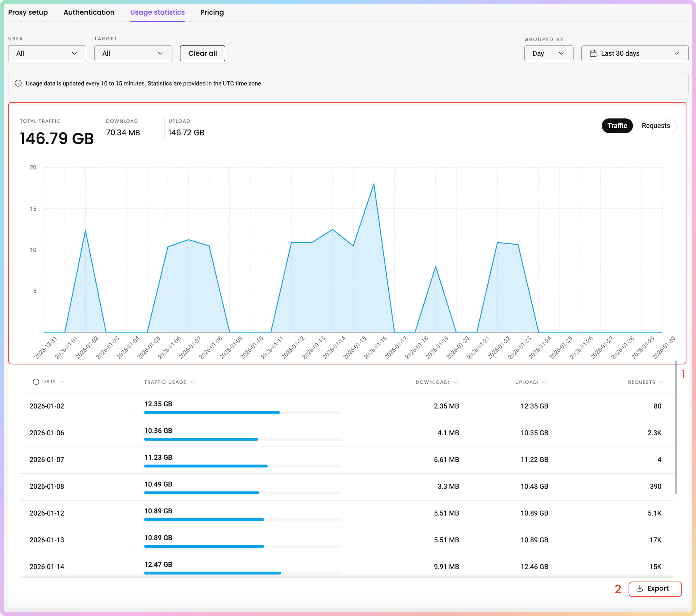Viewport: 696px width, 616px height.
Task: Click the 2026-01-02 traffic usage bar
Action: coord(211,412)
